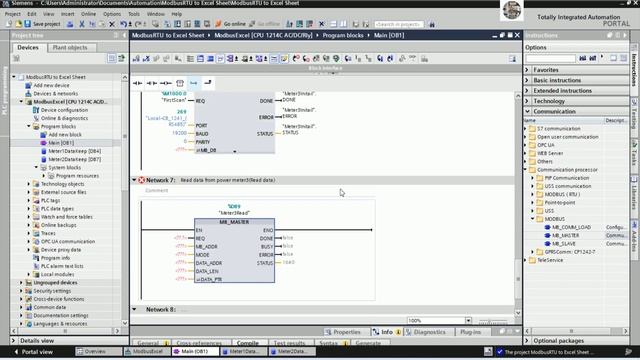Split editor space vertically icon
This screenshot has width=640, height=360.
tap(343, 24)
